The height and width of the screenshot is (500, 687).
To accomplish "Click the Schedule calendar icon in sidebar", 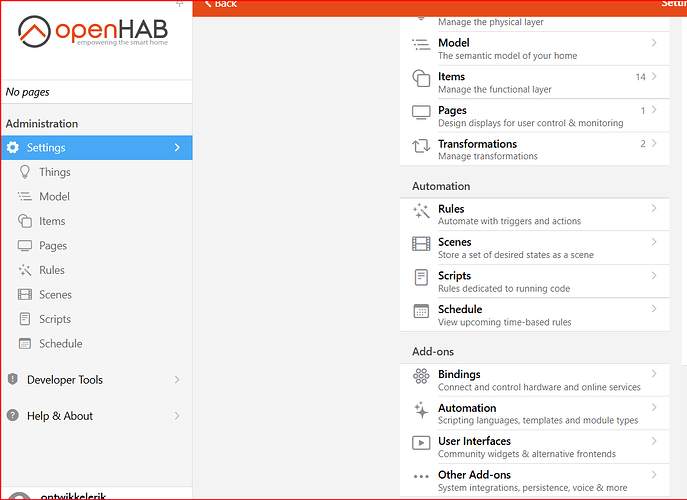I will (x=25, y=344).
